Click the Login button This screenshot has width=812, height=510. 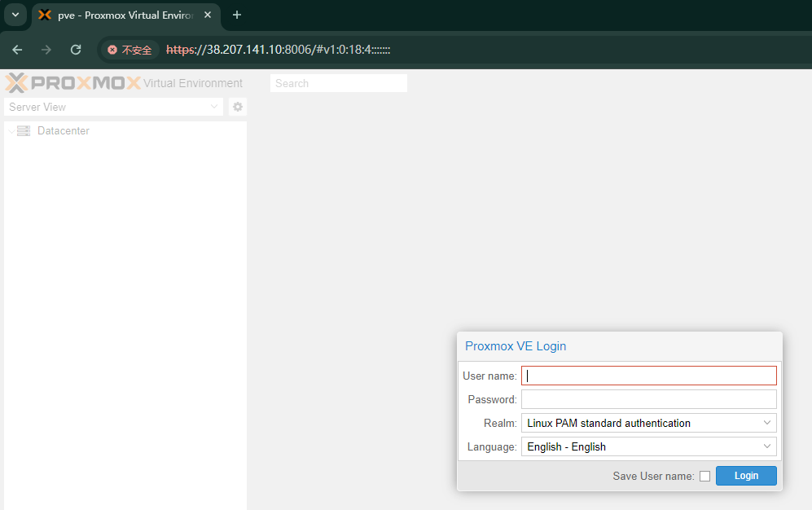point(746,476)
